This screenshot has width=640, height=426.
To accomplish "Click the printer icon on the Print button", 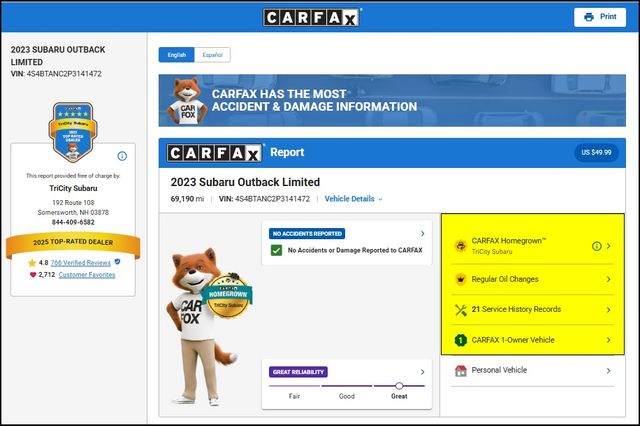I will pyautogui.click(x=589, y=17).
